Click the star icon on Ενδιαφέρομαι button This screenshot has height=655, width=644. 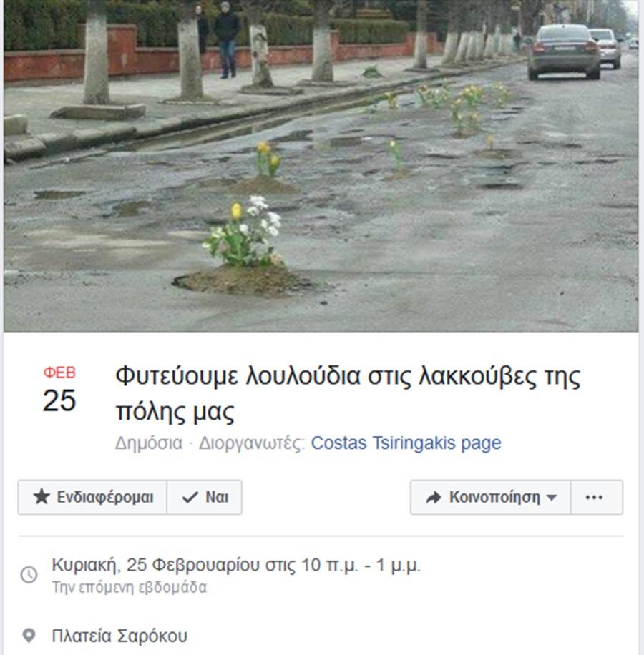42,497
